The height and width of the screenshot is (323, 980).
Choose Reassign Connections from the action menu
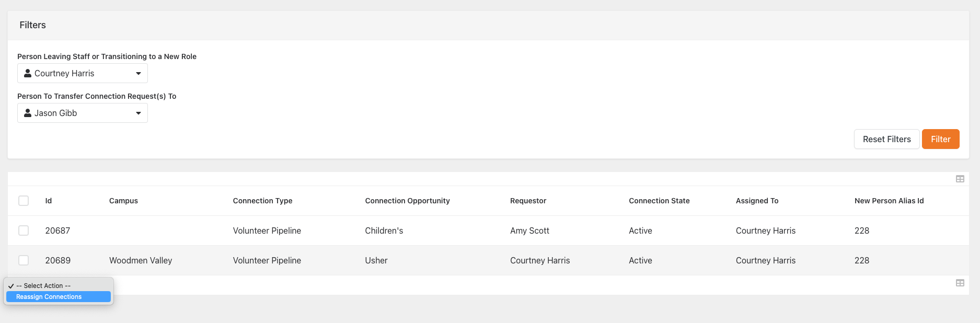(49, 297)
